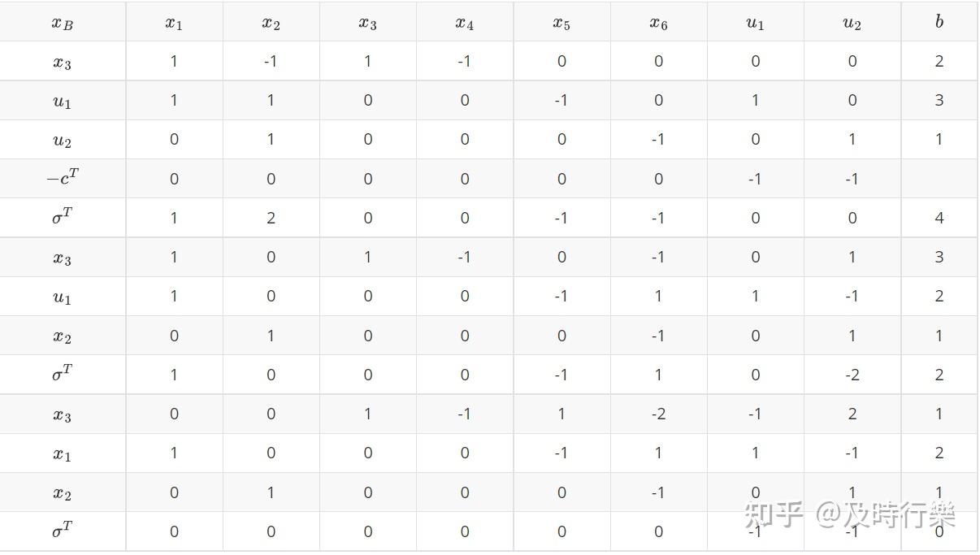The height and width of the screenshot is (555, 980).
Task: Click the b value 3 in the first u1 row
Action: click(939, 100)
